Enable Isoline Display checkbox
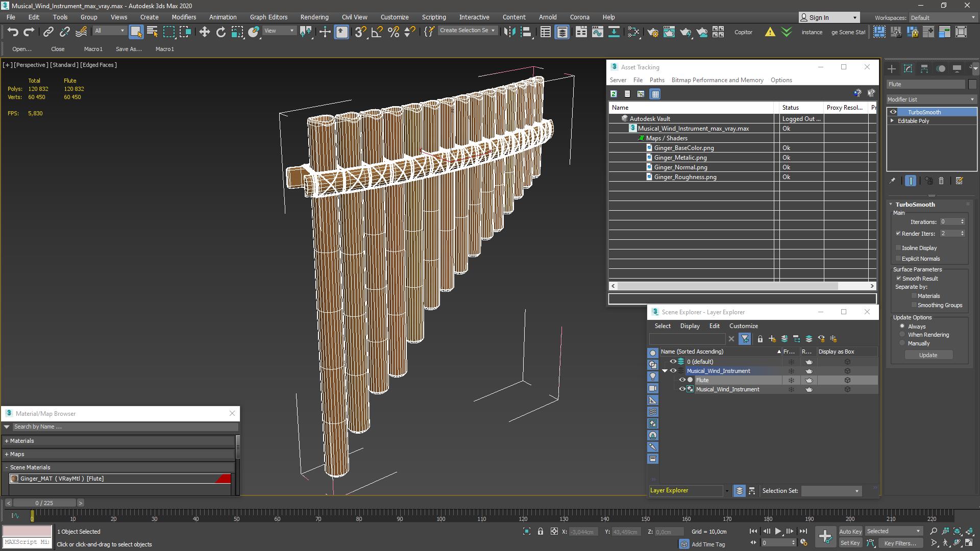This screenshot has height=551, width=980. [x=898, y=248]
